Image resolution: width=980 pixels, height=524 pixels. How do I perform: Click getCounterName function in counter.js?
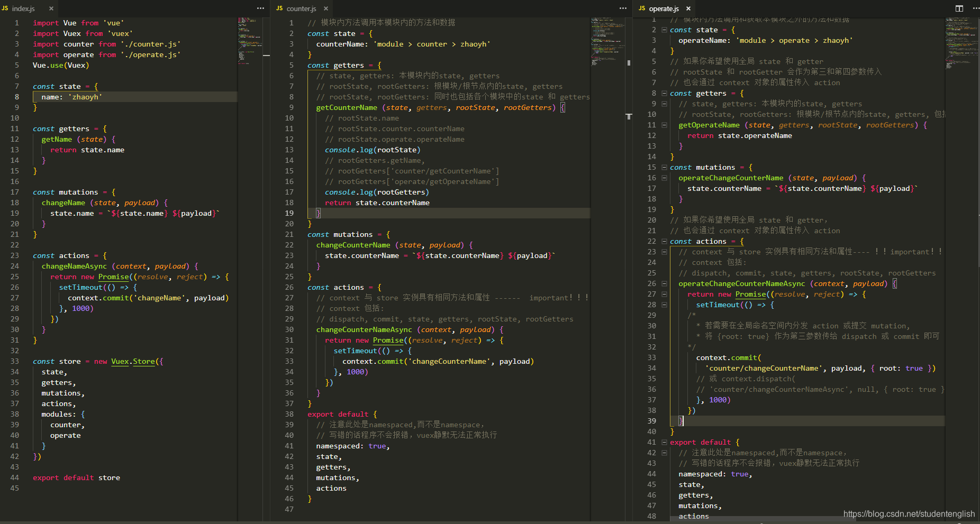pos(347,107)
